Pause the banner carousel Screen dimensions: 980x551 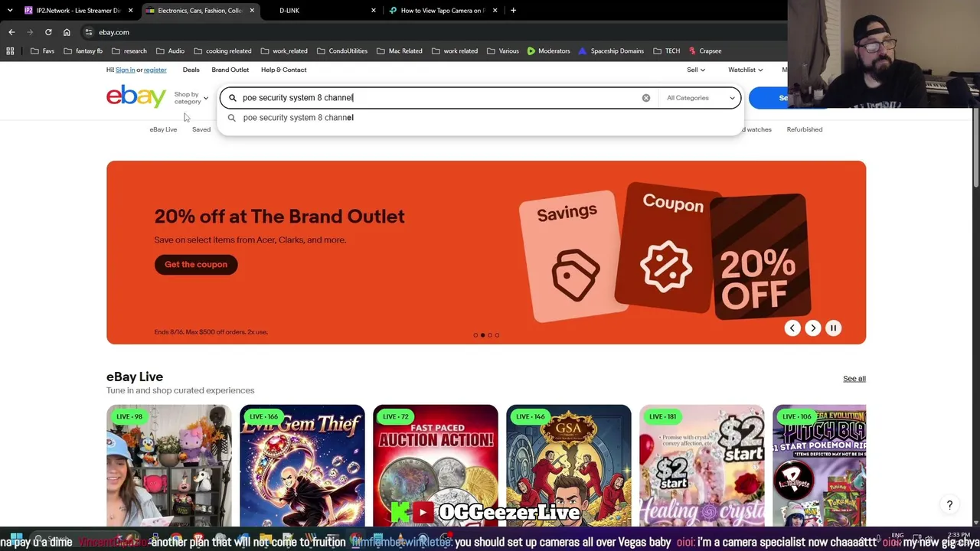click(834, 328)
